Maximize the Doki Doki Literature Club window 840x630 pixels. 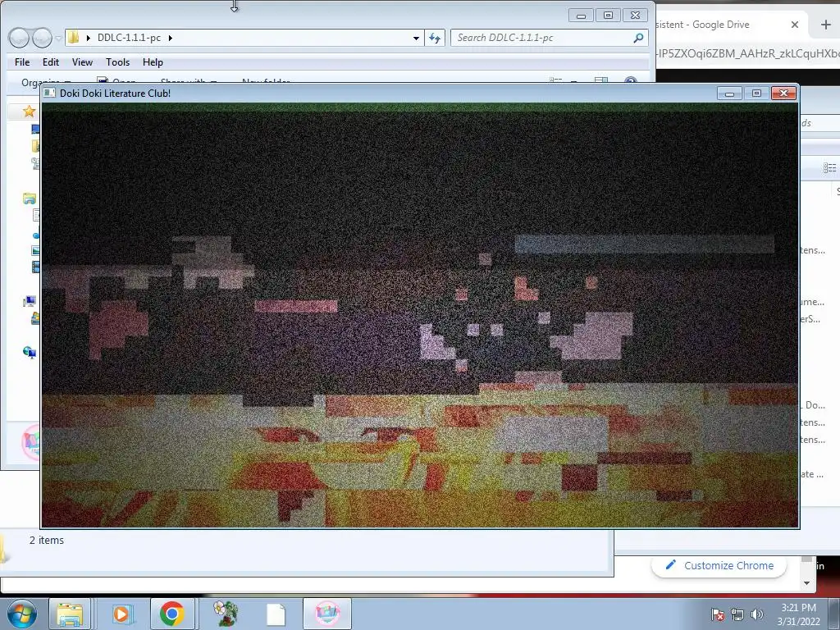[x=756, y=94]
